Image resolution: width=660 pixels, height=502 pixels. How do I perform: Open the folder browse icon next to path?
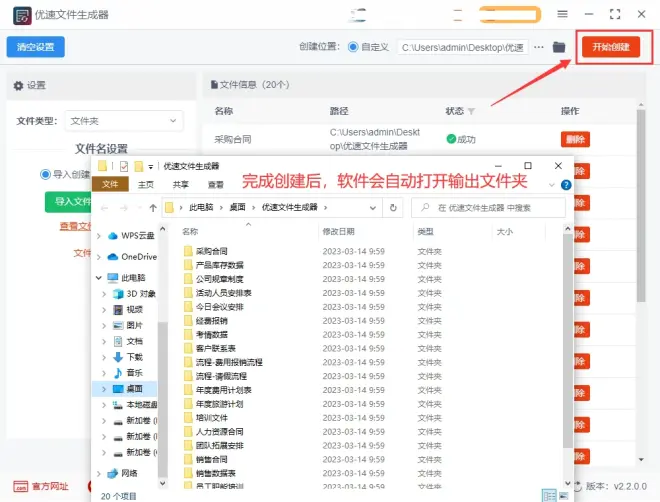pyautogui.click(x=559, y=47)
